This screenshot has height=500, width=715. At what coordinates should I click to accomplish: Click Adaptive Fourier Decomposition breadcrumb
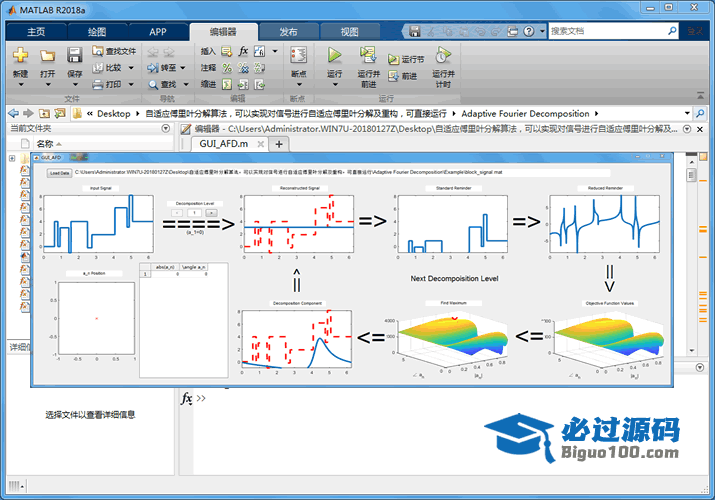[x=525, y=113]
